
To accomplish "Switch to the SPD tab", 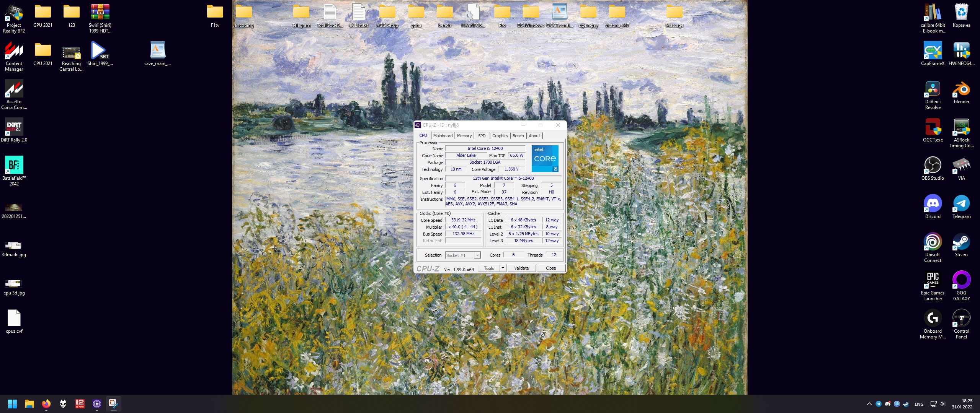I will coord(482,136).
